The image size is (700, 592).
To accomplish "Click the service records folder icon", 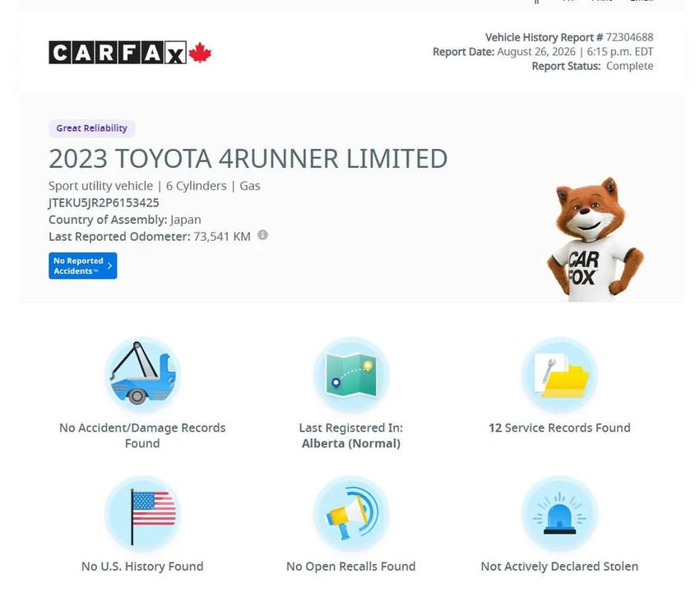I will pos(559,375).
